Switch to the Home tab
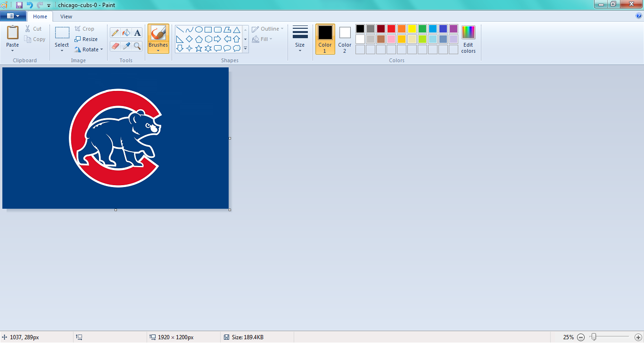This screenshot has height=343, width=644. tap(40, 16)
